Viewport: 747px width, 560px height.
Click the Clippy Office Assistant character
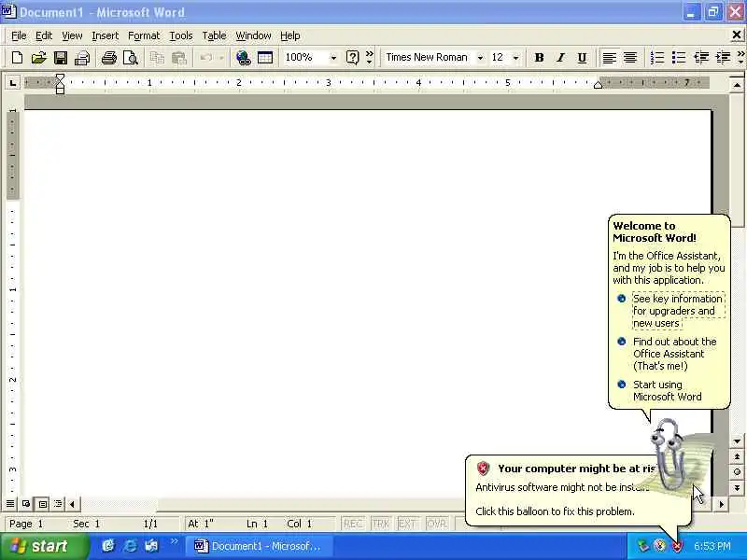pyautogui.click(x=669, y=455)
